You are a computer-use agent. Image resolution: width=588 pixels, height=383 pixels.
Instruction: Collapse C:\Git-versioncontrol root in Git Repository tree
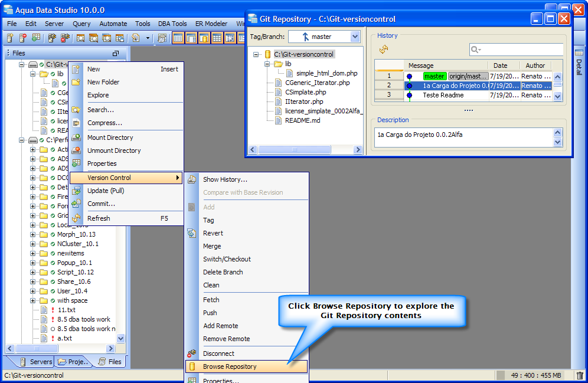click(x=256, y=54)
